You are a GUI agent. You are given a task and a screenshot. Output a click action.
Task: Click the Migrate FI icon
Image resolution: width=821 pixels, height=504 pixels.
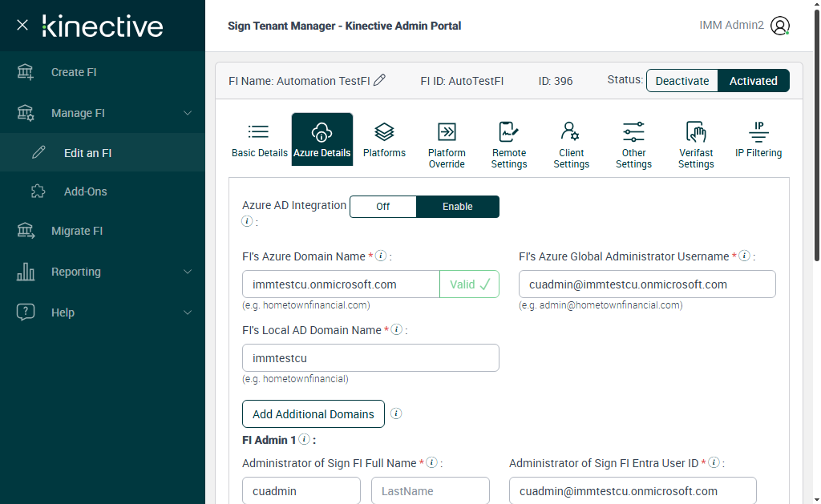(25, 230)
